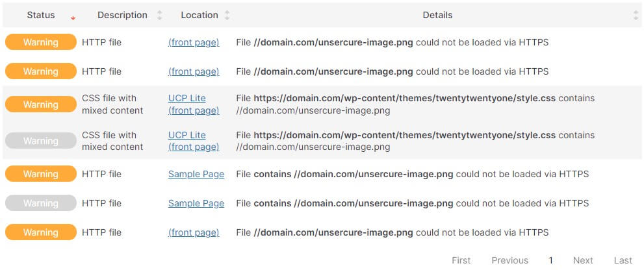Open Sample Page link in orange warning row
644x270 pixels.
196,174
